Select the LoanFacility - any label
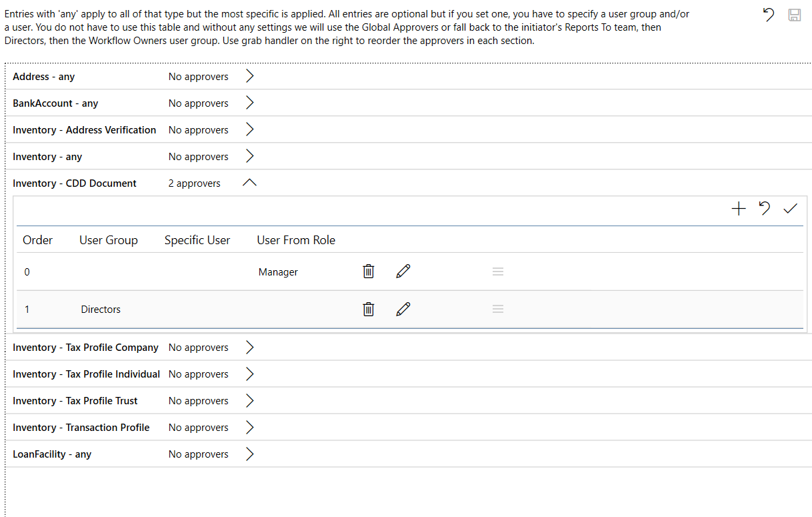The width and height of the screenshot is (812, 517). click(x=52, y=454)
